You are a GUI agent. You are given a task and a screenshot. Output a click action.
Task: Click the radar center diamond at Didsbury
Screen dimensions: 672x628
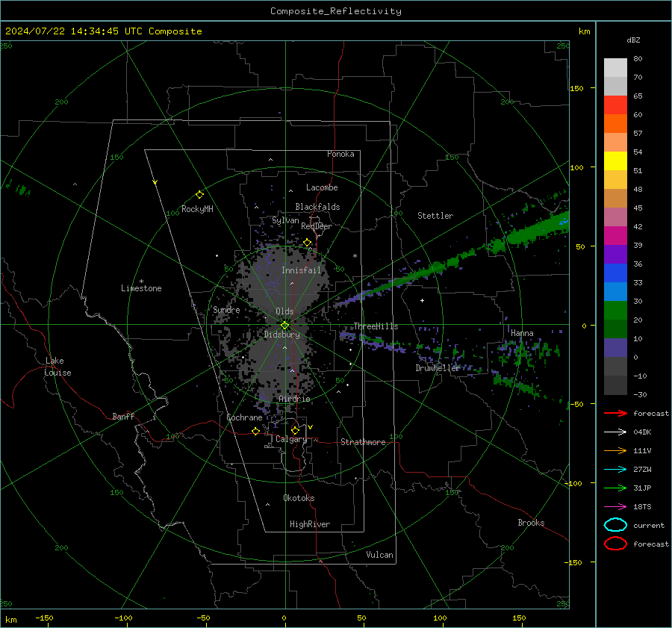click(284, 326)
